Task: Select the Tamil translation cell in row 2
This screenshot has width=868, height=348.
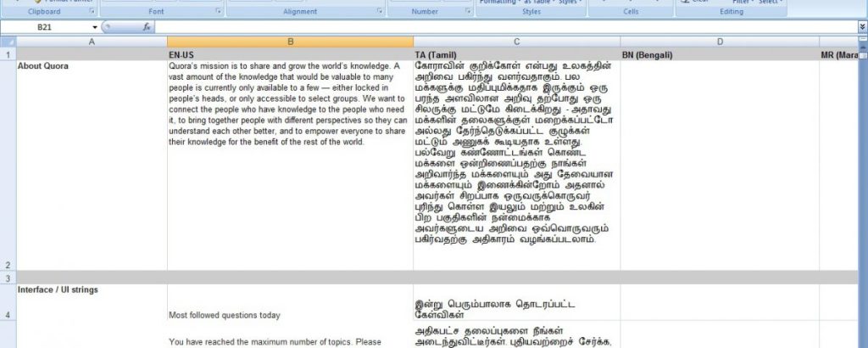Action: 516,166
